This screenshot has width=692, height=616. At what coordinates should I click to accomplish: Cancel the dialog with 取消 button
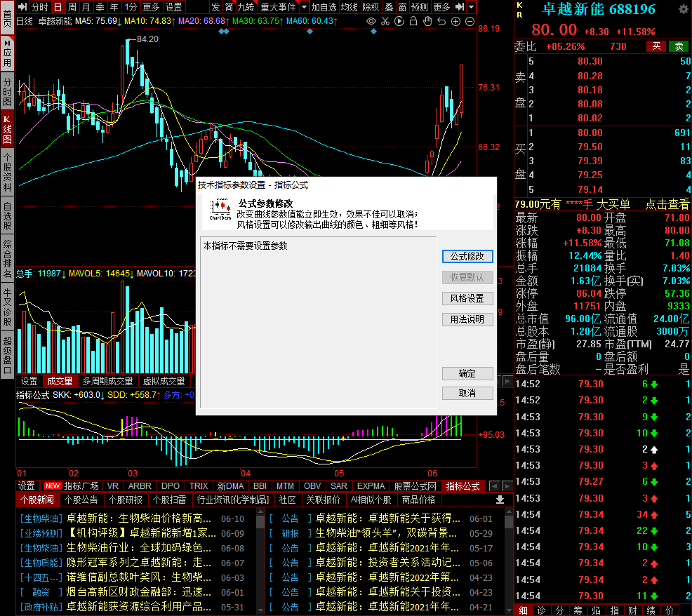tap(467, 393)
